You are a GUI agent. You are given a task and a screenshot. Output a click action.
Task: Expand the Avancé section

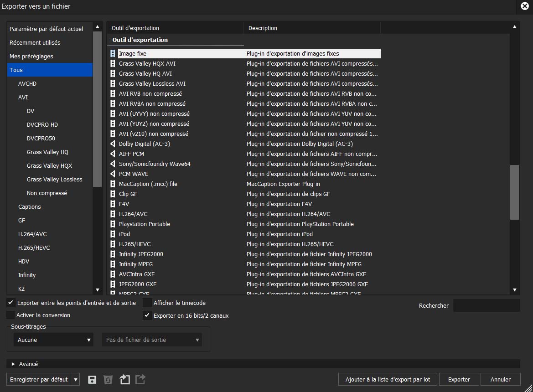[x=13, y=364]
